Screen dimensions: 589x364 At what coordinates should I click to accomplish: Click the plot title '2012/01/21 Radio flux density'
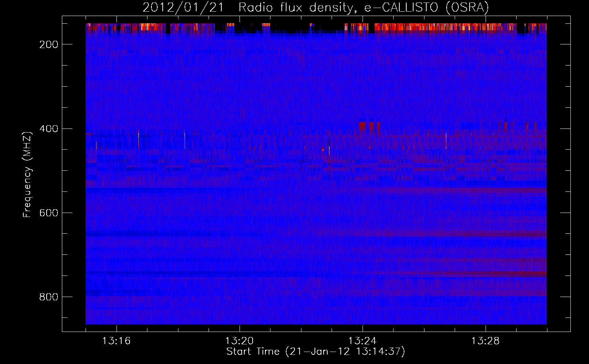[316, 7]
